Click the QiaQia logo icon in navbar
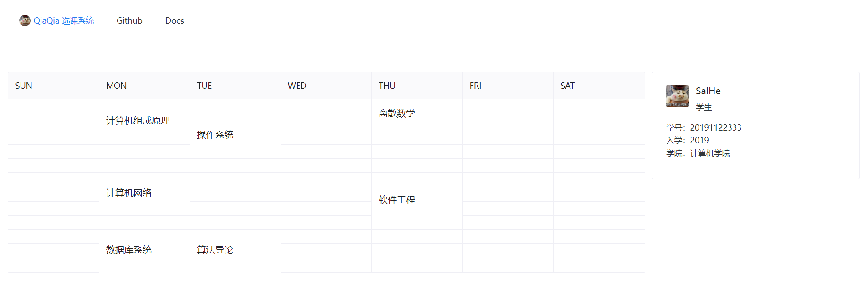This screenshot has width=868, height=298. 25,20
